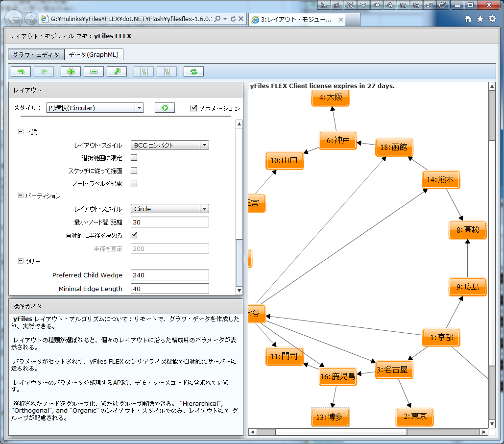504x444 pixels.
Task: Click the curved-arrow icon in the title bar
Action: [390, 5]
